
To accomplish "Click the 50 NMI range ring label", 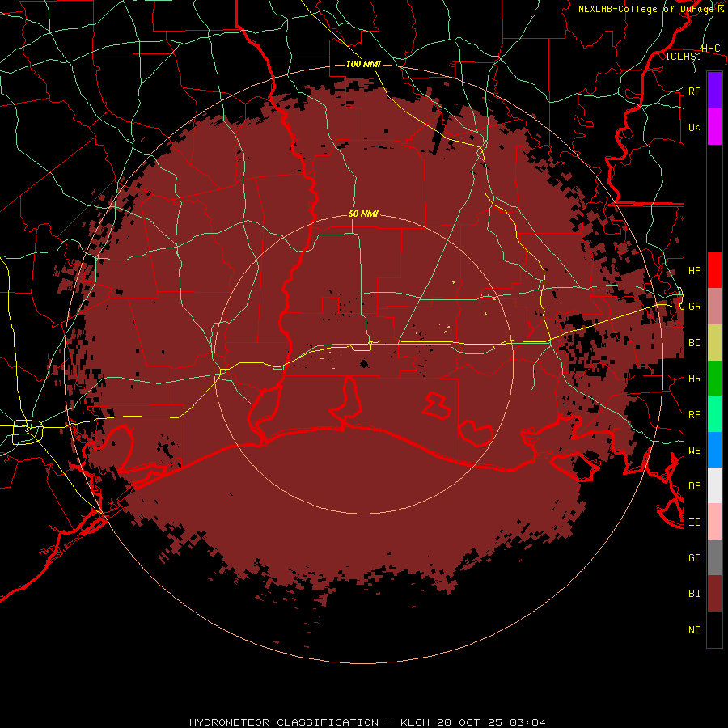I will (363, 214).
